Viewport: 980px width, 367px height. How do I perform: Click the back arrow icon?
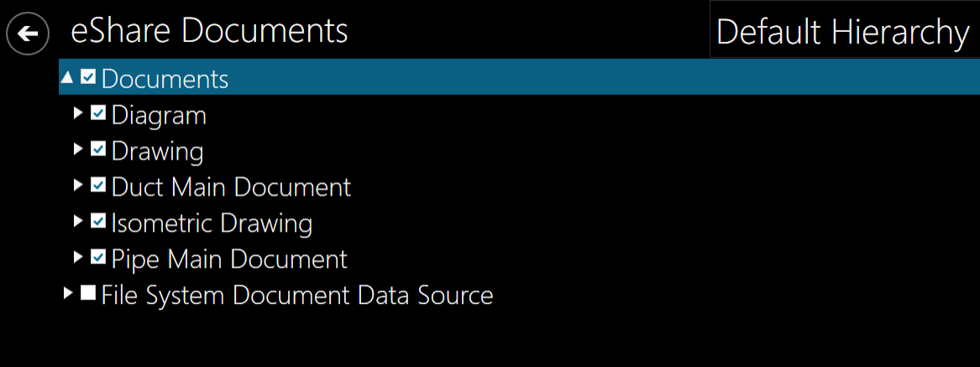point(28,34)
